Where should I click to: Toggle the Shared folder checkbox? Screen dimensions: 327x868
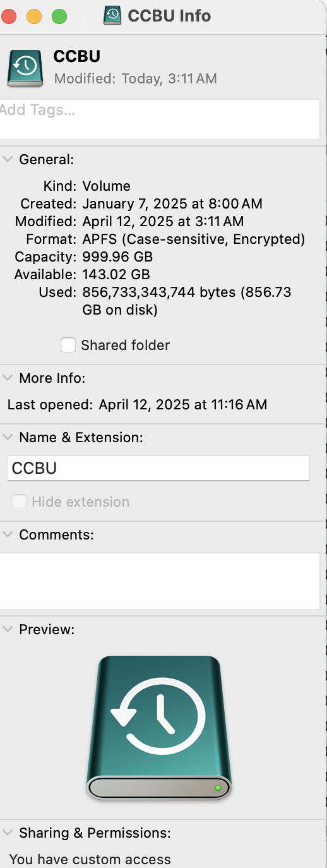point(68,345)
